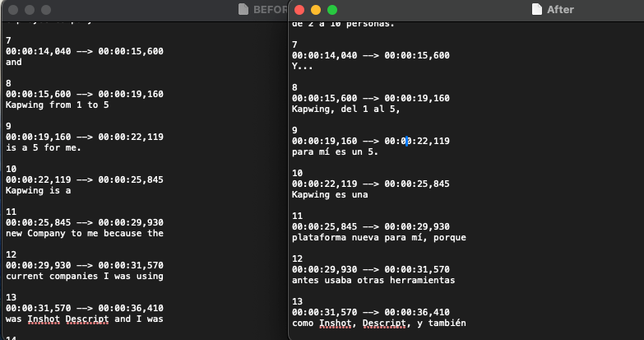The width and height of the screenshot is (644, 340).
Task: Click the document icon beside the After title
Action: click(537, 9)
